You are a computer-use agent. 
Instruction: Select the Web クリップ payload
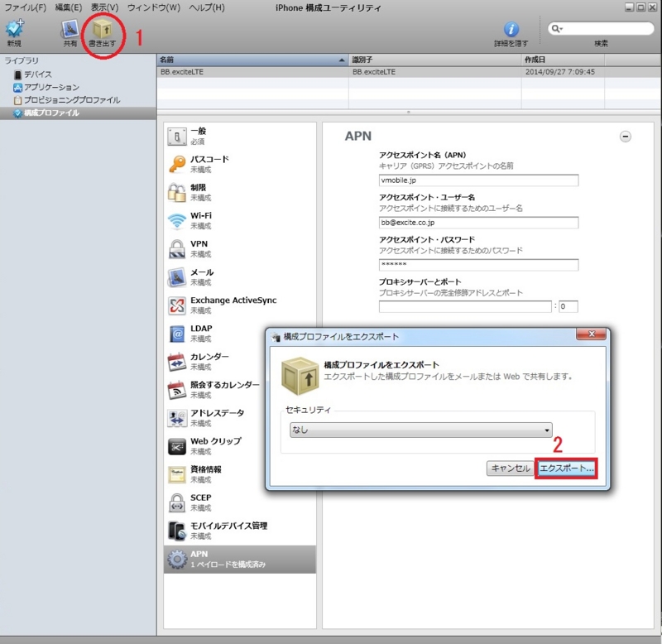[x=215, y=446]
